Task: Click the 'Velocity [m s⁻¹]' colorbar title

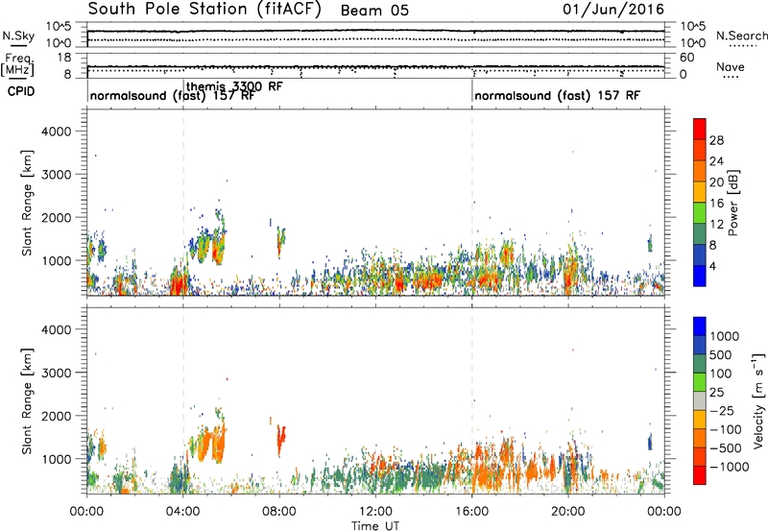Action: [x=758, y=400]
